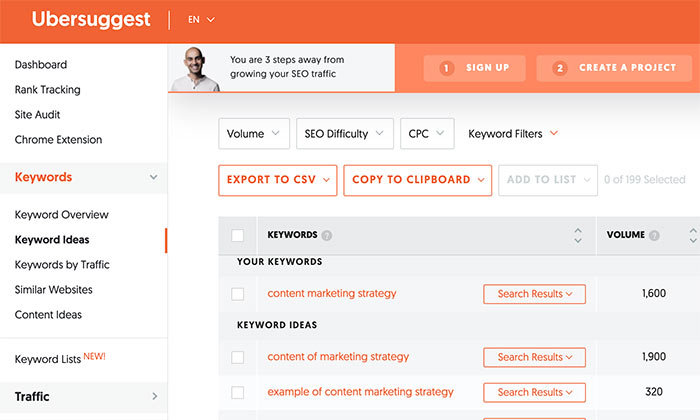Open the Volume filter dropdown

pyautogui.click(x=254, y=133)
